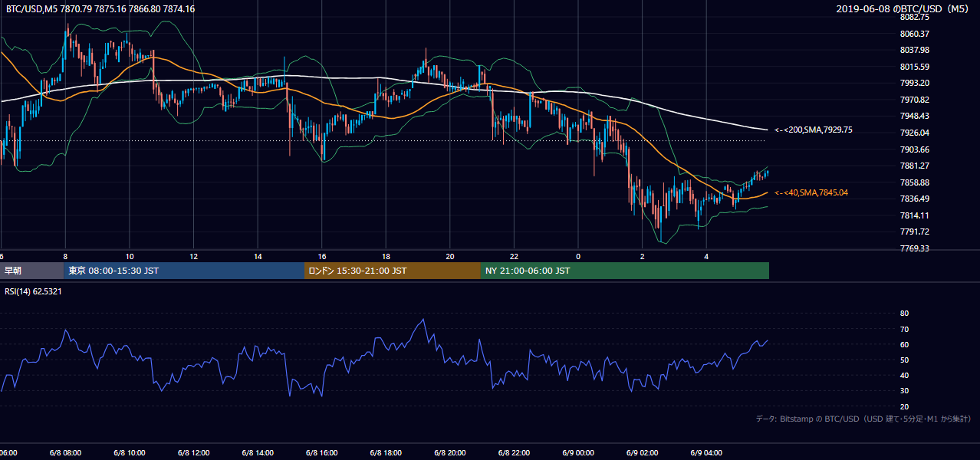The width and height of the screenshot is (980, 460).
Task: Click the BTC/USD,M5 OHLC header text
Action: (x=100, y=9)
